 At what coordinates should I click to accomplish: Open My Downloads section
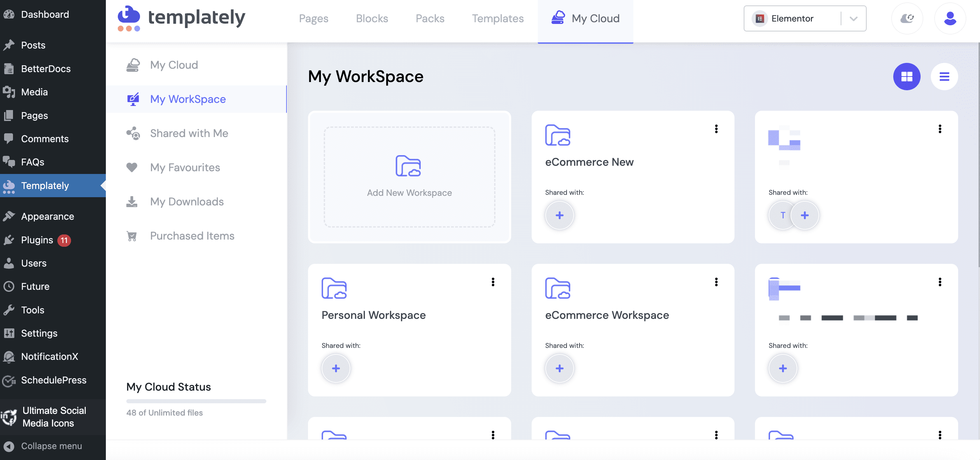tap(196, 201)
